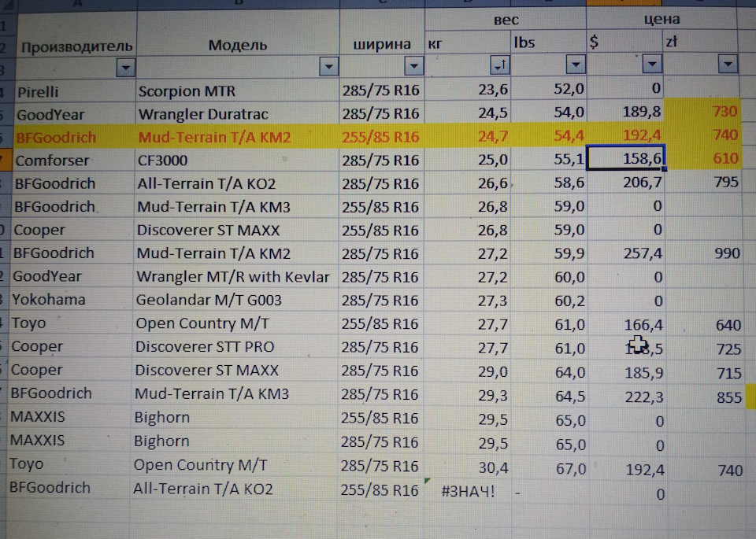756x539 pixels.
Task: Select the 206,7 dollar price cell
Action: pyautogui.click(x=626, y=182)
